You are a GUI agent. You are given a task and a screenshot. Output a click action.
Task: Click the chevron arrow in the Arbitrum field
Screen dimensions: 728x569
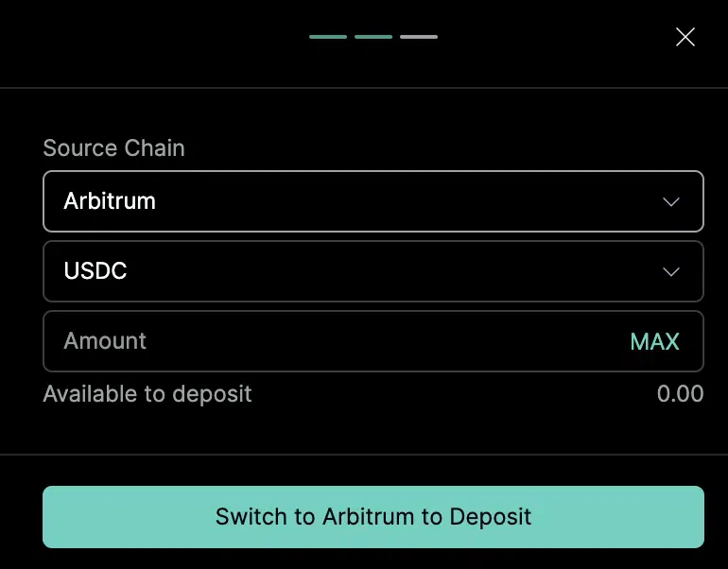pyautogui.click(x=671, y=201)
